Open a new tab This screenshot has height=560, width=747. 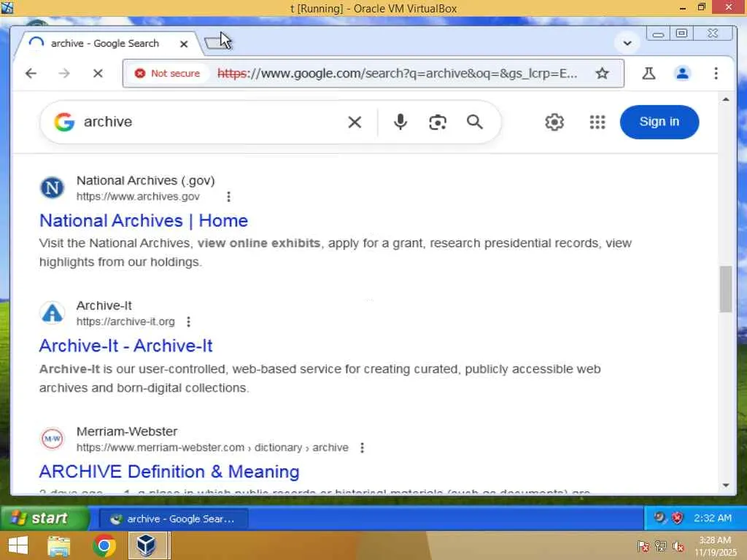click(x=217, y=43)
